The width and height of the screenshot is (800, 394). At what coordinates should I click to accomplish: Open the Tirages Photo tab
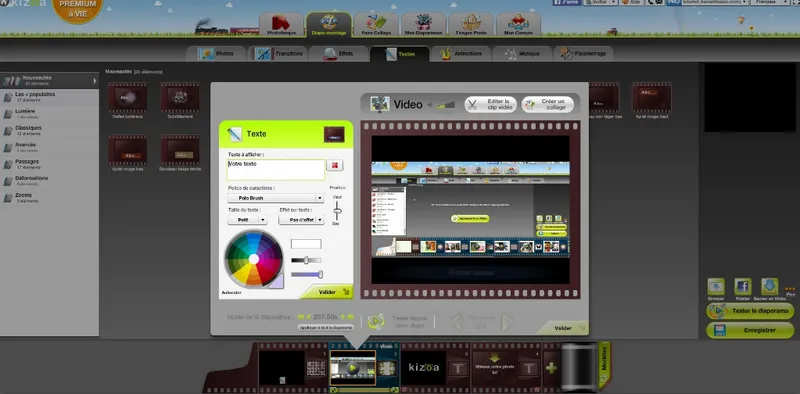[x=471, y=25]
